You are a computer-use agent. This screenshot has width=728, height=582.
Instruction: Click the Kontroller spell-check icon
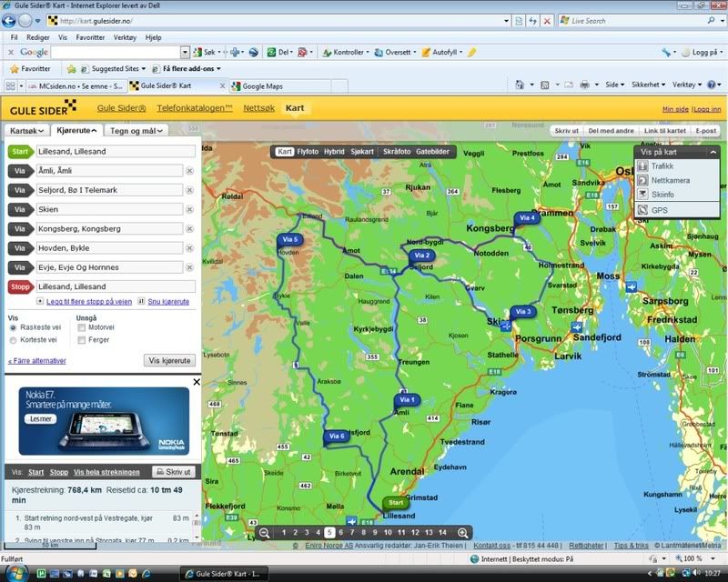pos(327,53)
